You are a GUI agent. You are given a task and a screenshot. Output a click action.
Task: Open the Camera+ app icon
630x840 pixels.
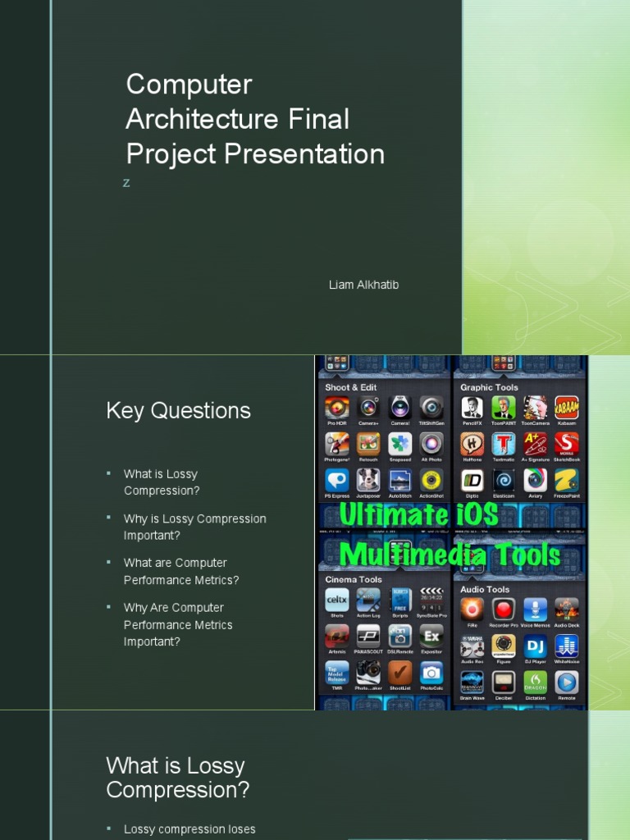368,408
